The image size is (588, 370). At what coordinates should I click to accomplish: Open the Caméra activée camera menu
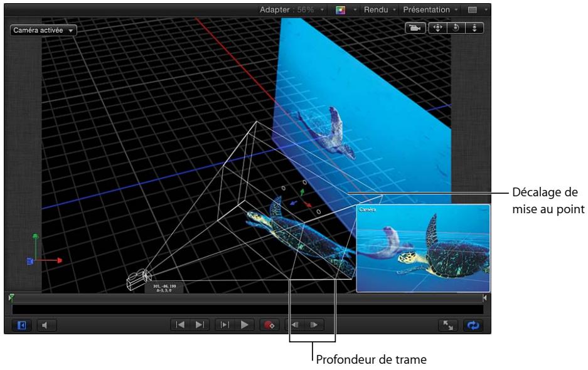point(43,30)
